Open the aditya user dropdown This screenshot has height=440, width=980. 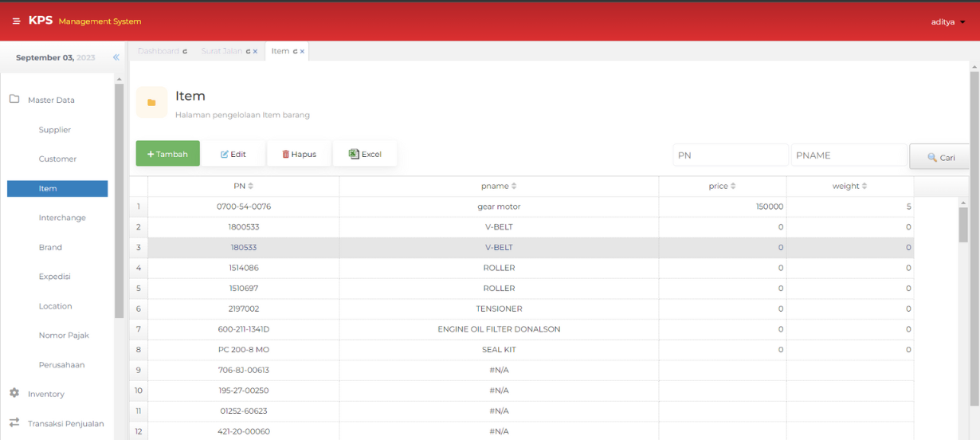pos(948,22)
